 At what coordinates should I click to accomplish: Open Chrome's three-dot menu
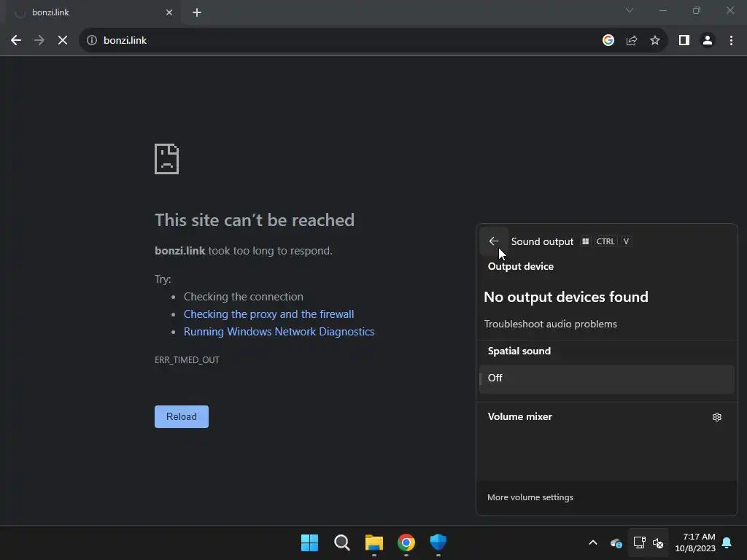click(731, 41)
